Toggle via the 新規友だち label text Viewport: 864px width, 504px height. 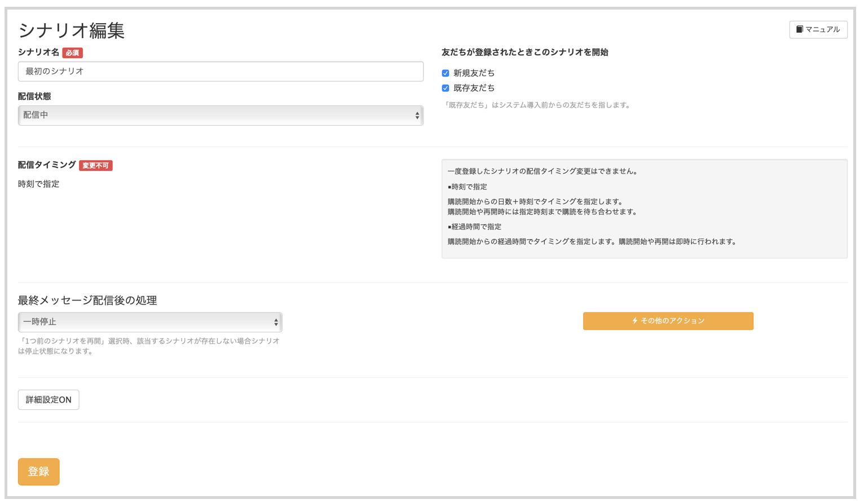pos(474,73)
